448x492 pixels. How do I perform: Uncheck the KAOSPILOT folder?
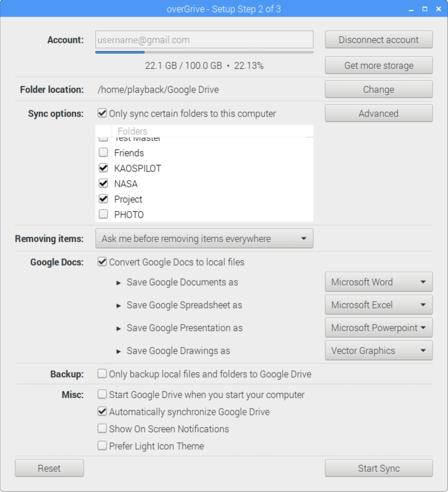point(103,168)
